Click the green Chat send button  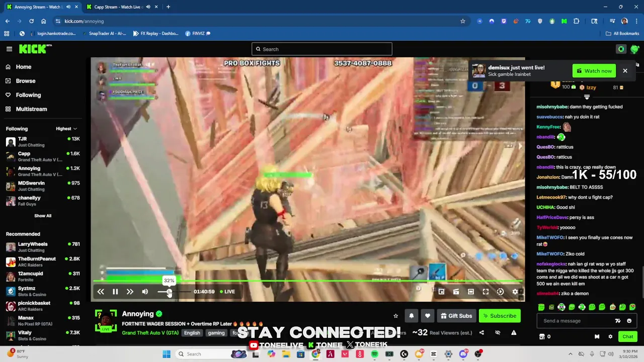pyautogui.click(x=628, y=337)
